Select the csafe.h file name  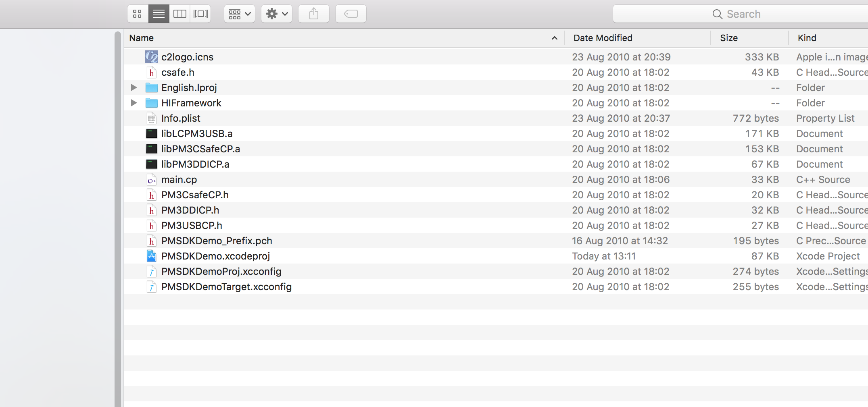[178, 72]
